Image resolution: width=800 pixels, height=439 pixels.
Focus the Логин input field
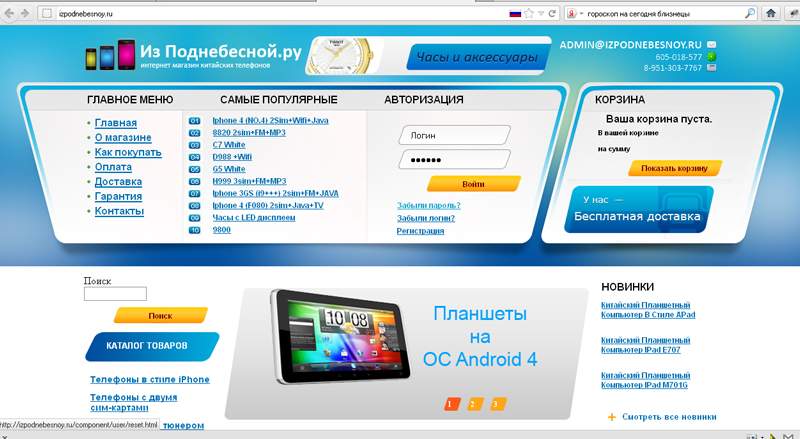454,135
